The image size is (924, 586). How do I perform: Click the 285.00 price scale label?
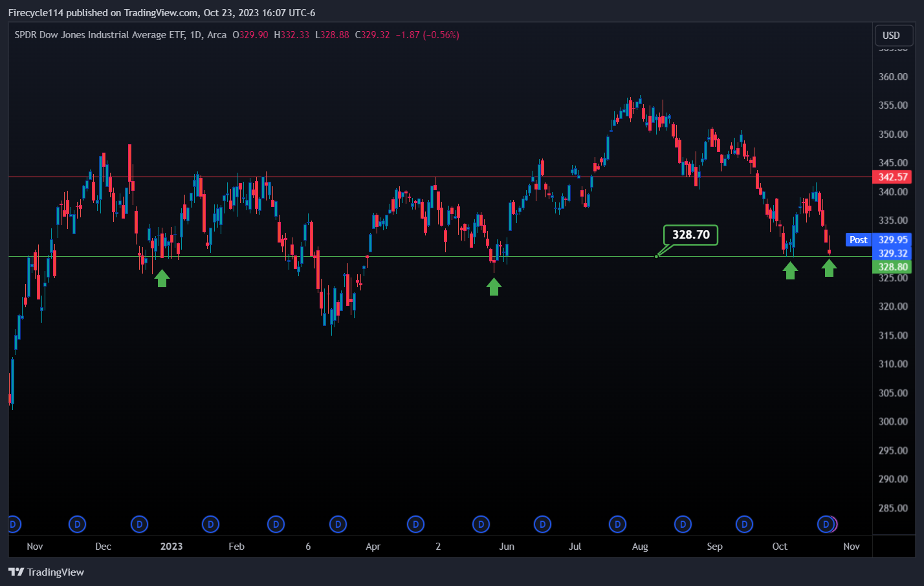pyautogui.click(x=893, y=508)
